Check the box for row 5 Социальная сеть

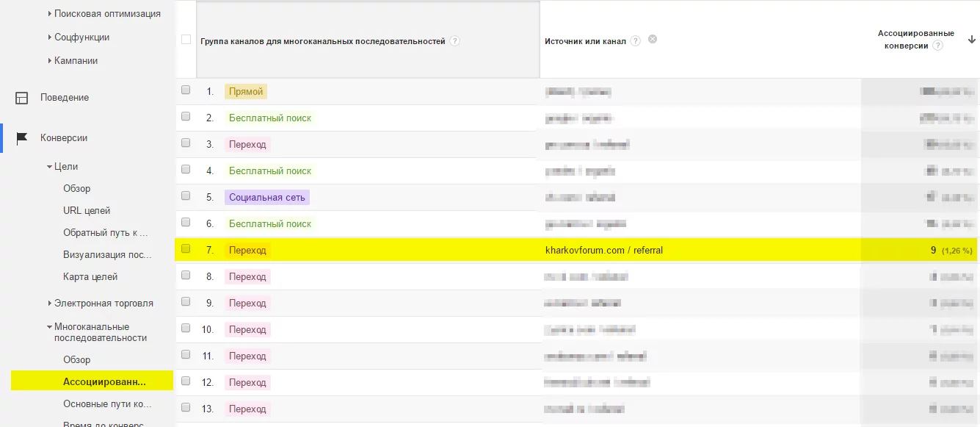point(186,195)
